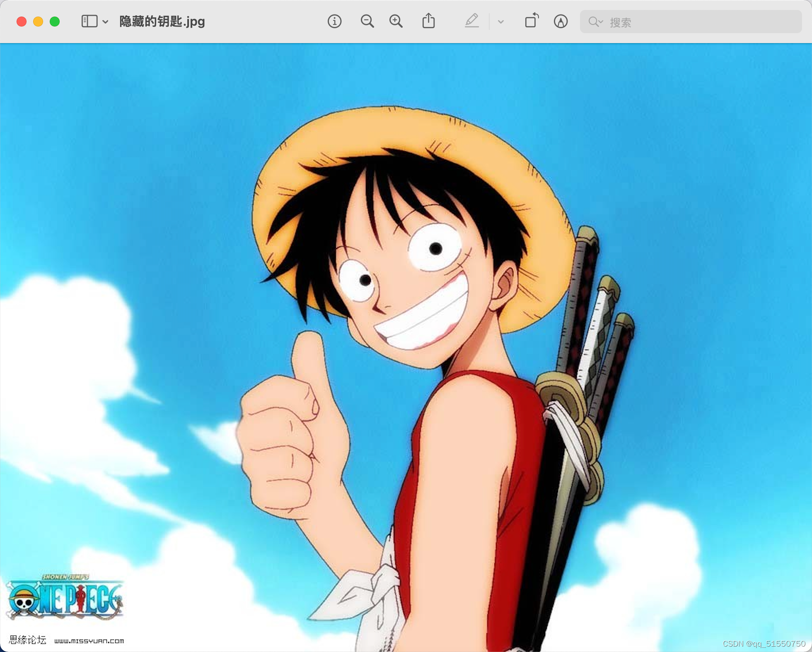Viewport: 812px width, 652px height.
Task: Toggle the Markup toolbar icon
Action: (x=561, y=21)
